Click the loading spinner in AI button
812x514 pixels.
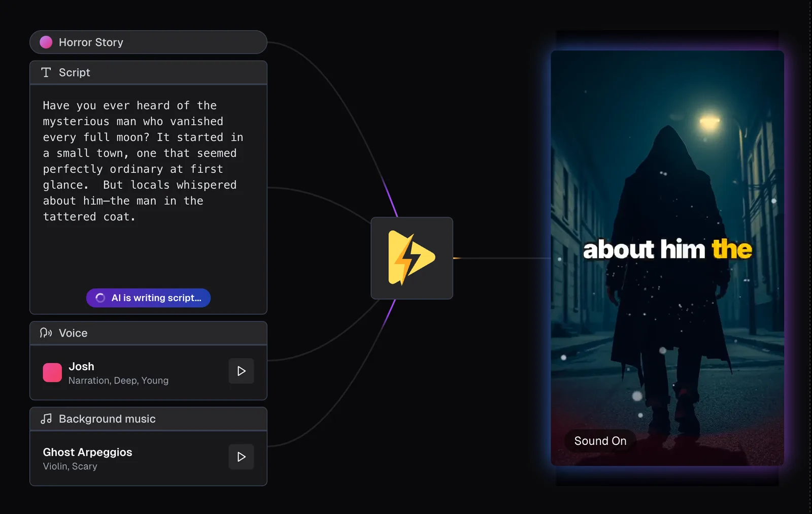(x=100, y=298)
